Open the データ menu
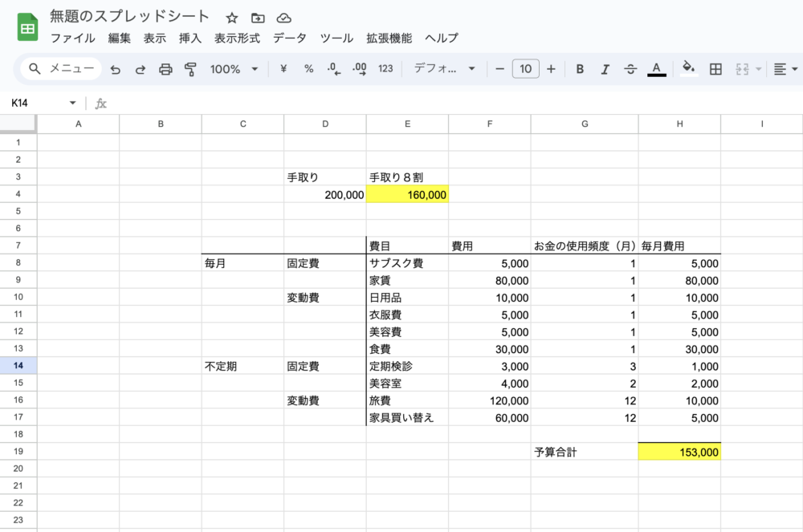The height and width of the screenshot is (532, 803). click(x=289, y=38)
